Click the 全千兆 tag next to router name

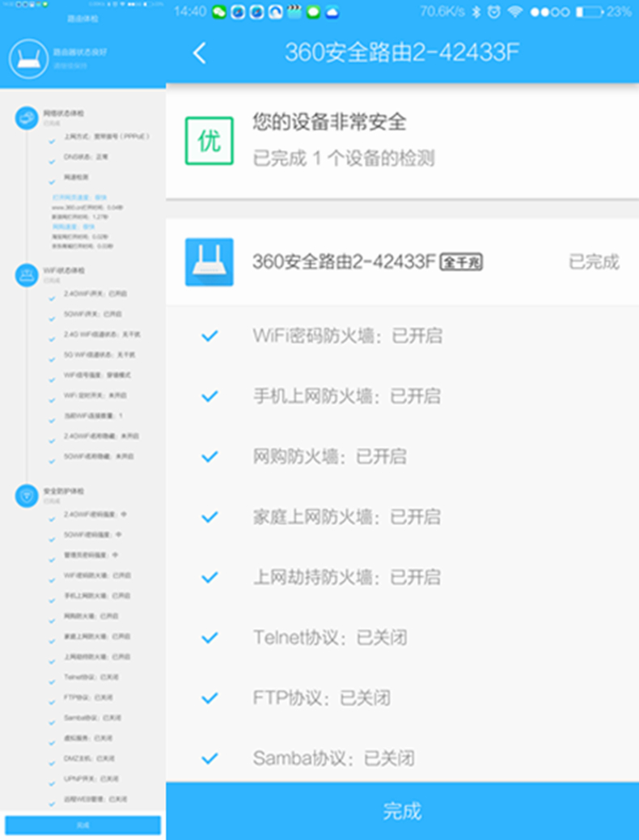461,262
